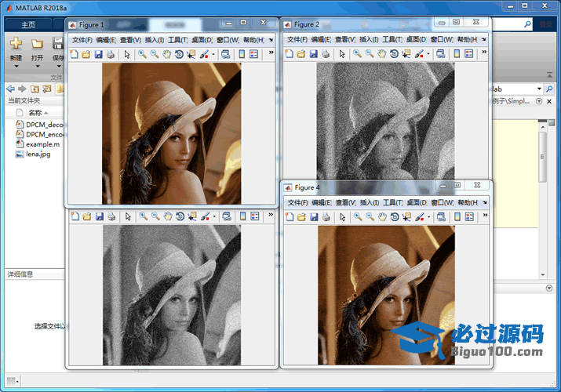
Task: Click browse for folder icon
Action: point(47,89)
